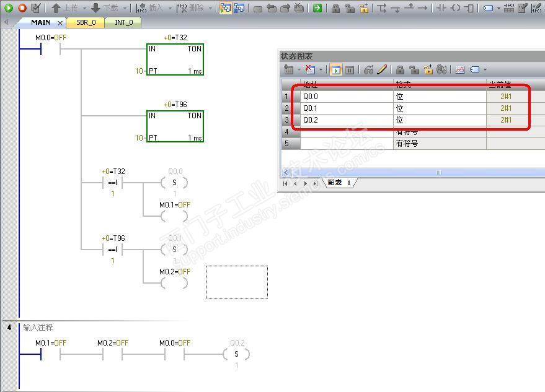545x392 pixels.
Task: Click the green Run PLC icon
Action: (x=9, y=7)
